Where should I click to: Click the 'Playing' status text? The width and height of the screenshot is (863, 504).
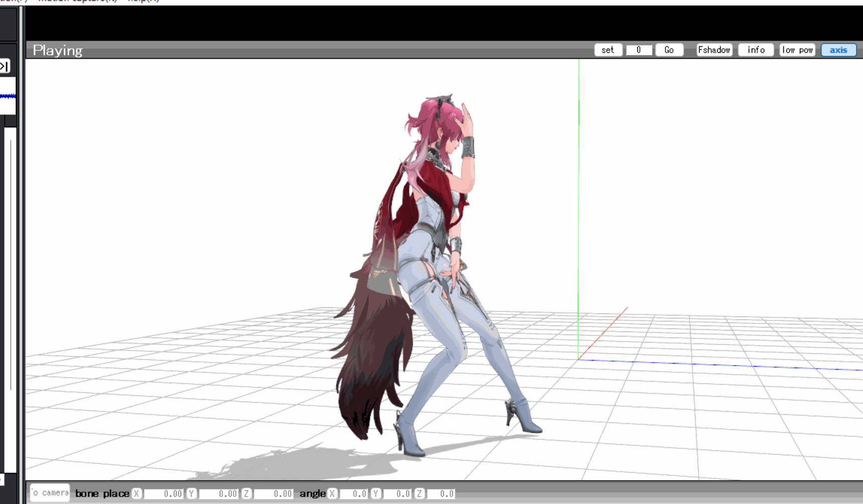58,50
